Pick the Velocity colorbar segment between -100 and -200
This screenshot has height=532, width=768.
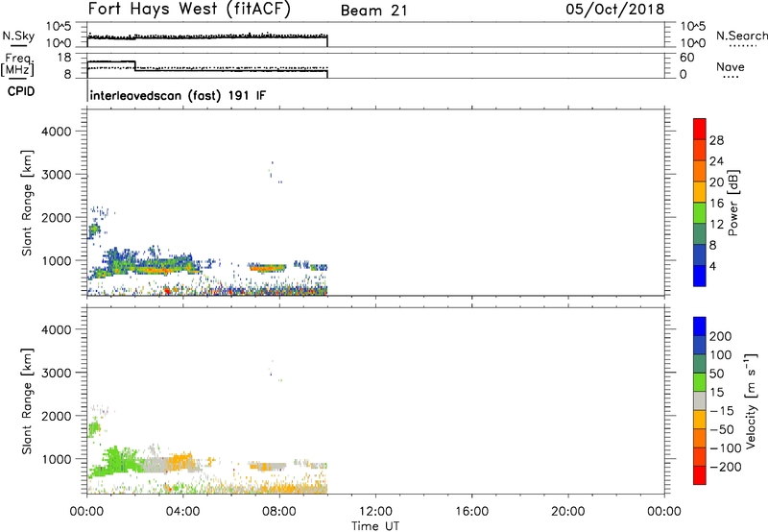pos(700,457)
